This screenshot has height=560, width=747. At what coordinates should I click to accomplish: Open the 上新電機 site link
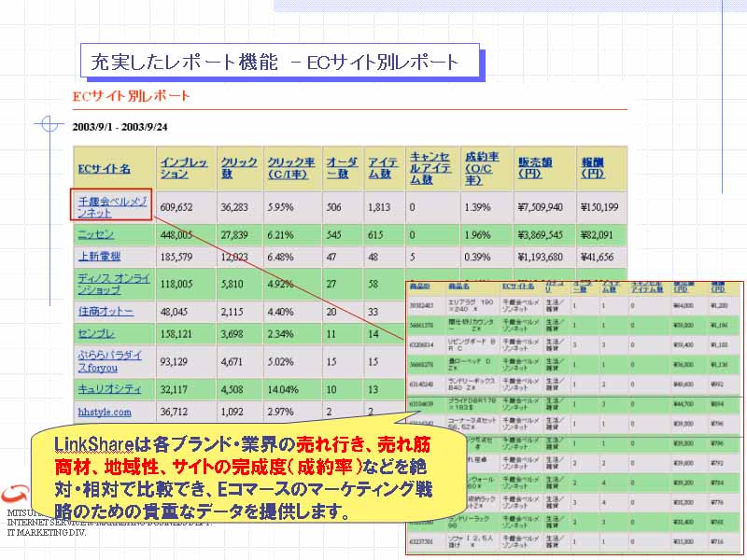99,256
